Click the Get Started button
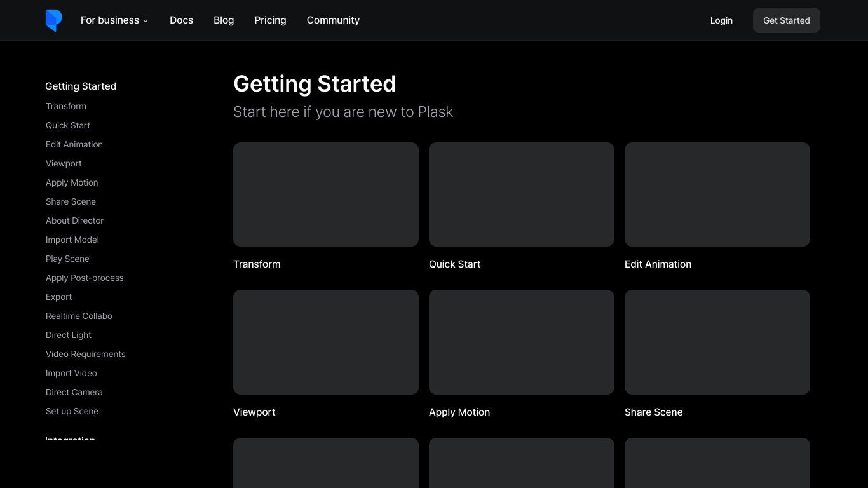Image resolution: width=868 pixels, height=488 pixels. [x=787, y=20]
